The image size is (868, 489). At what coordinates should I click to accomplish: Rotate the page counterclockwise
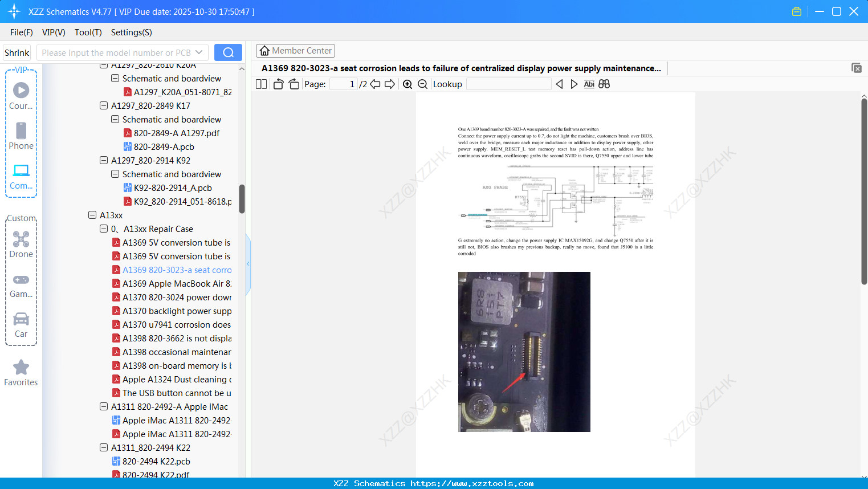tap(278, 84)
